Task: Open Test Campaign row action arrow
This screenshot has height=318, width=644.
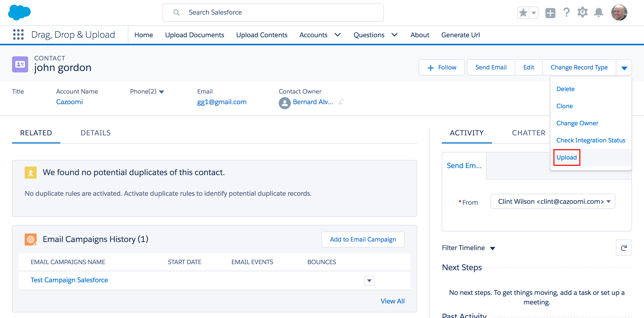Action: coord(369,281)
